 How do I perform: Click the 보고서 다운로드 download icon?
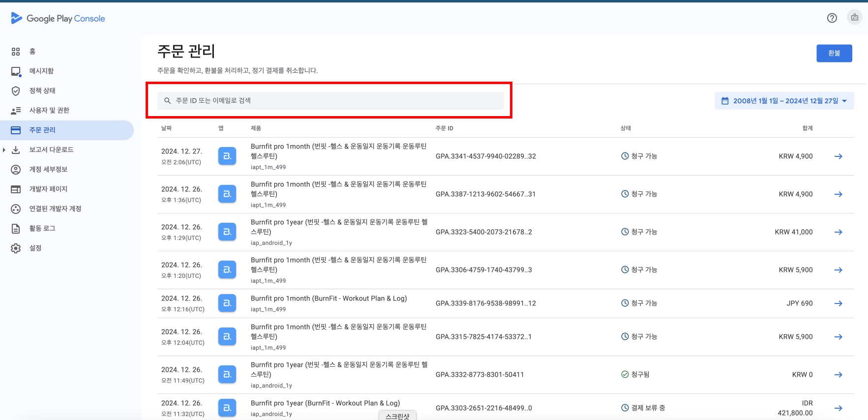click(x=16, y=150)
